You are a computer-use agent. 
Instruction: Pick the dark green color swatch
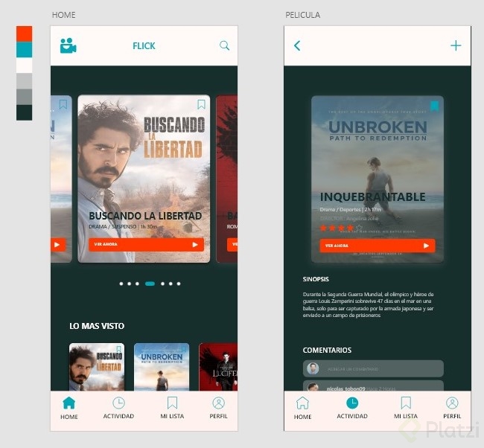coord(24,112)
